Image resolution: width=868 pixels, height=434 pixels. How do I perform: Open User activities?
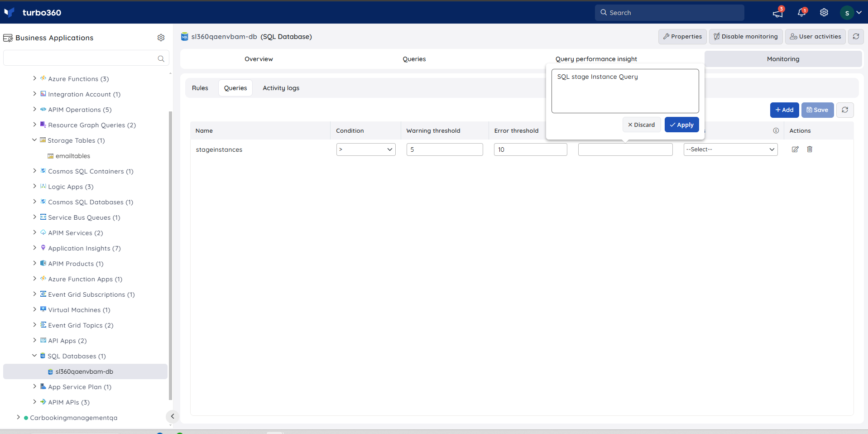click(815, 37)
